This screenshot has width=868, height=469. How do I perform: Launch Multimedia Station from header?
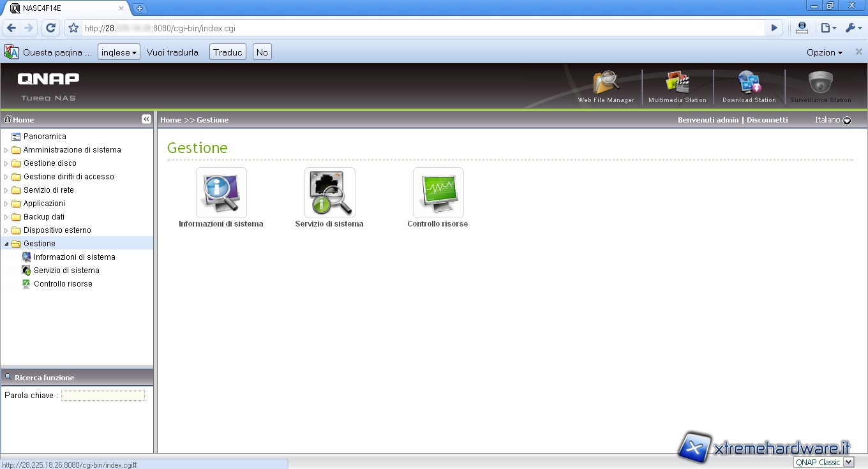pos(677,84)
